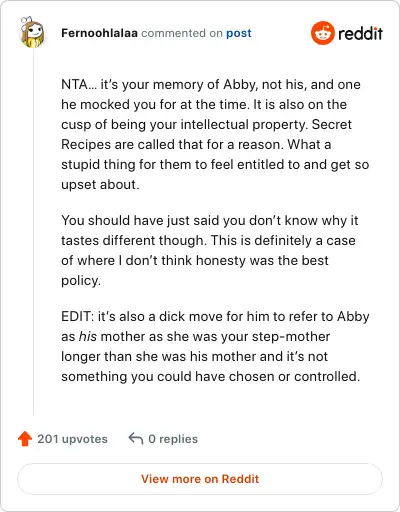Click 'something you could have chosen' line

pyautogui.click(x=211, y=376)
